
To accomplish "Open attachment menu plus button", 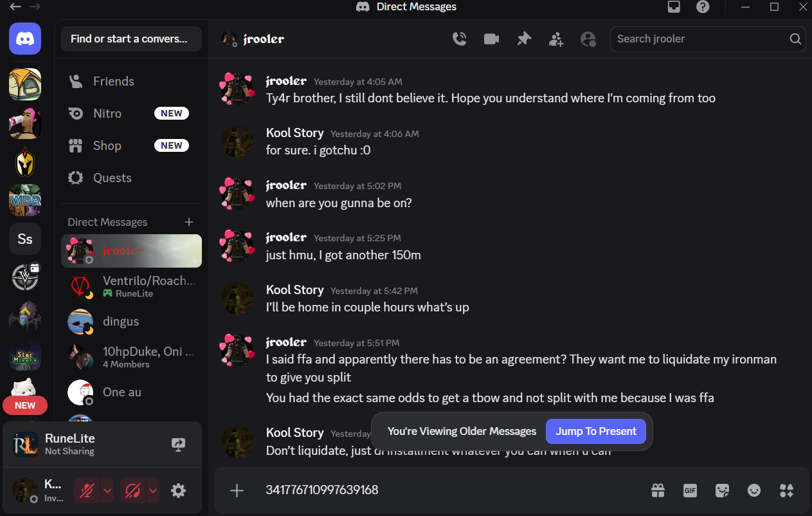I will tap(237, 490).
